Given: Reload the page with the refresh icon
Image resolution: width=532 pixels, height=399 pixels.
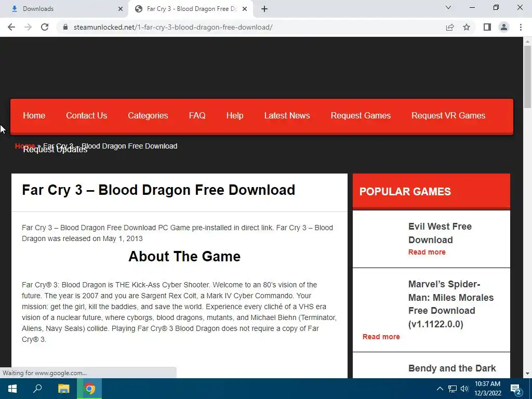Looking at the screenshot, I should pos(45,27).
